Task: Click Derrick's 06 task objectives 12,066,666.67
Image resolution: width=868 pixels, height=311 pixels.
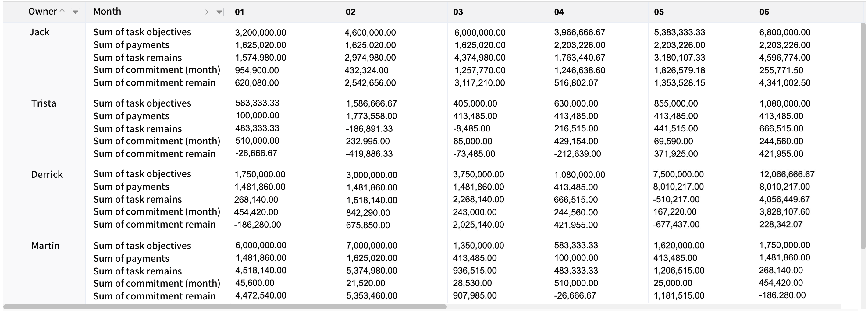Action: 787,174
